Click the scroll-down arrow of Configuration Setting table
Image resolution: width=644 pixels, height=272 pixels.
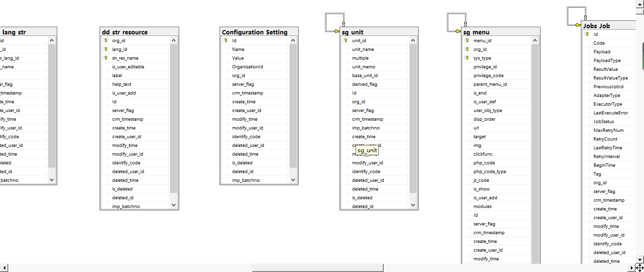pos(293,180)
